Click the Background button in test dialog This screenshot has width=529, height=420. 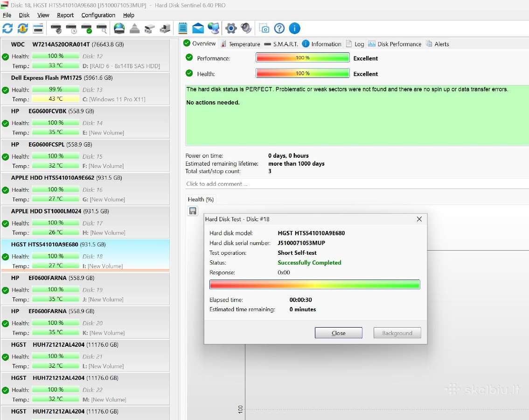[x=397, y=333]
